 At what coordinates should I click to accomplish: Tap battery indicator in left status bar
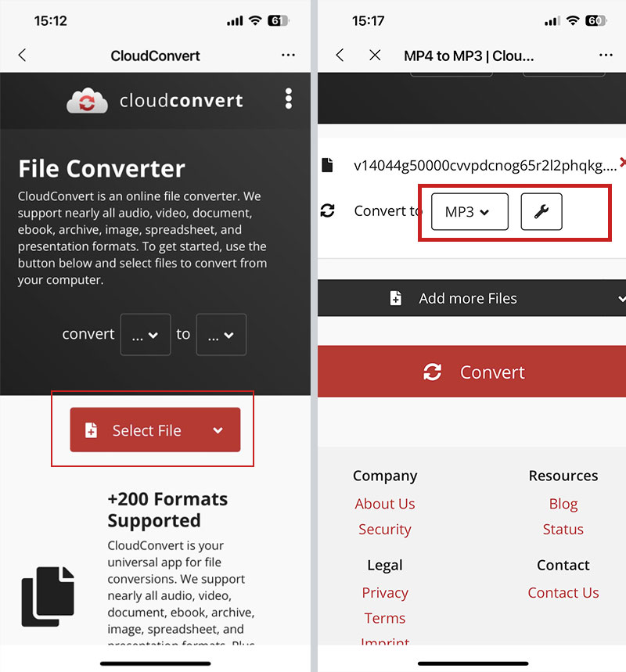[x=279, y=20]
